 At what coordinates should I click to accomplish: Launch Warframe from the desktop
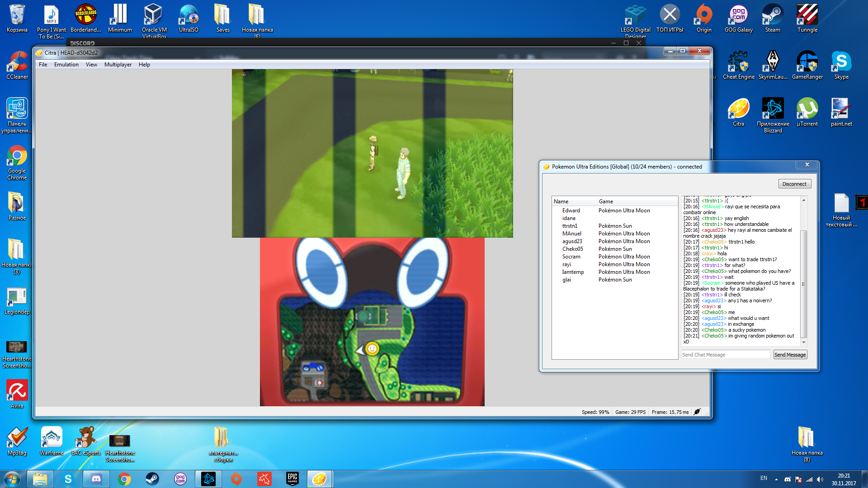(52, 441)
